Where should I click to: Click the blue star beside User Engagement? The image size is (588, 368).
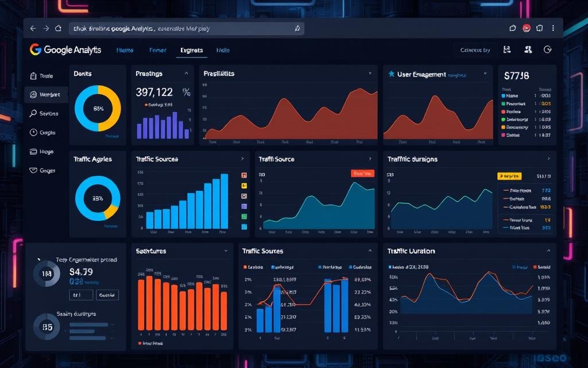tap(391, 74)
